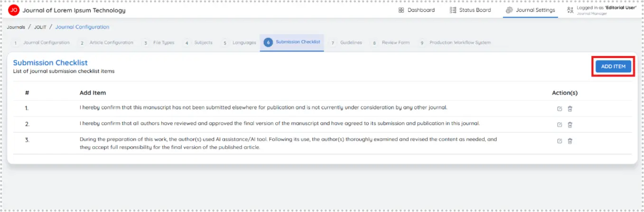
Task: Delete checklist item 1 via trash icon
Action: [x=570, y=108]
